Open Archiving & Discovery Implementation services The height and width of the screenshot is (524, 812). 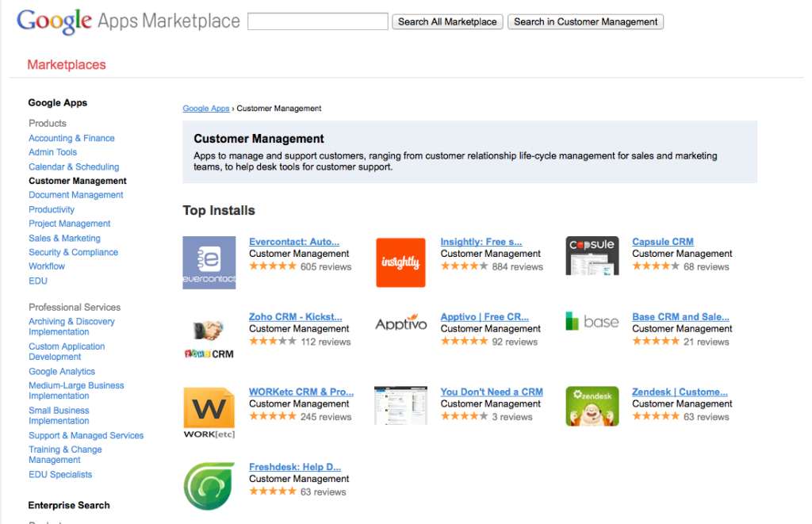(72, 327)
